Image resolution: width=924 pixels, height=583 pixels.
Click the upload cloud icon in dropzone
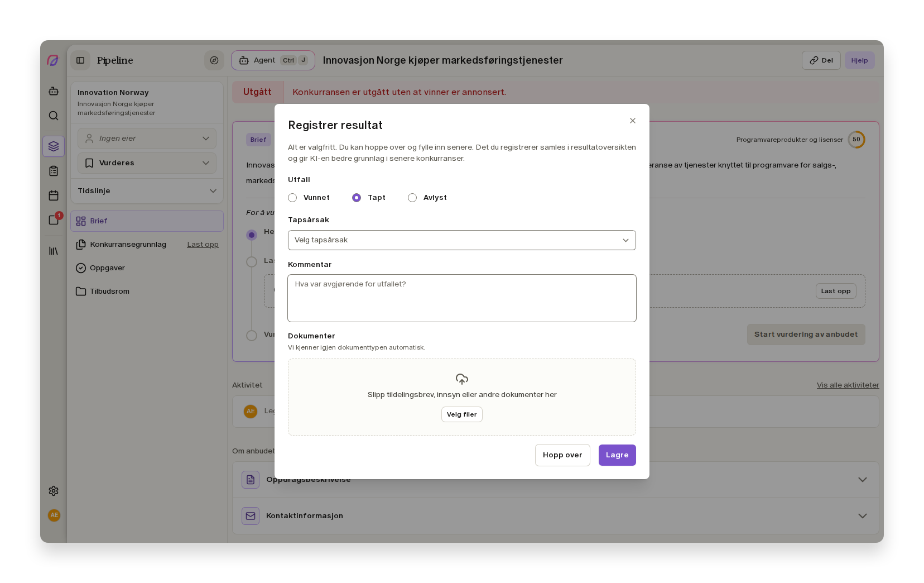tap(462, 379)
